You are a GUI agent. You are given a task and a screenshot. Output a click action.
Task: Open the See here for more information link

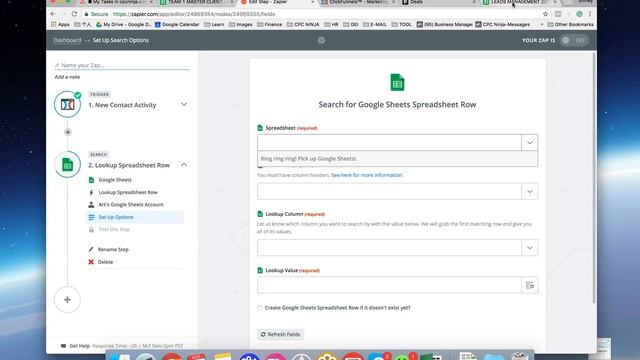[367, 175]
